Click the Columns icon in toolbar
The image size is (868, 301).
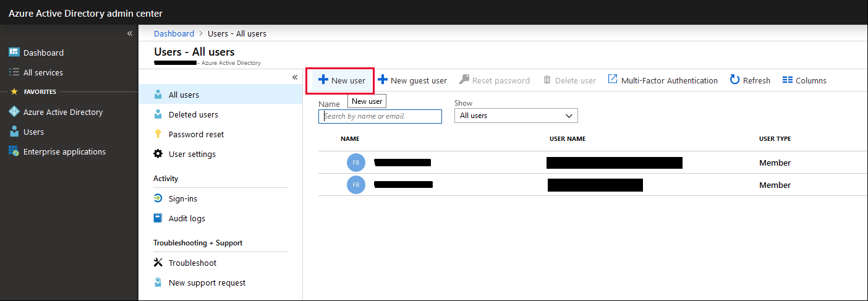pyautogui.click(x=788, y=80)
